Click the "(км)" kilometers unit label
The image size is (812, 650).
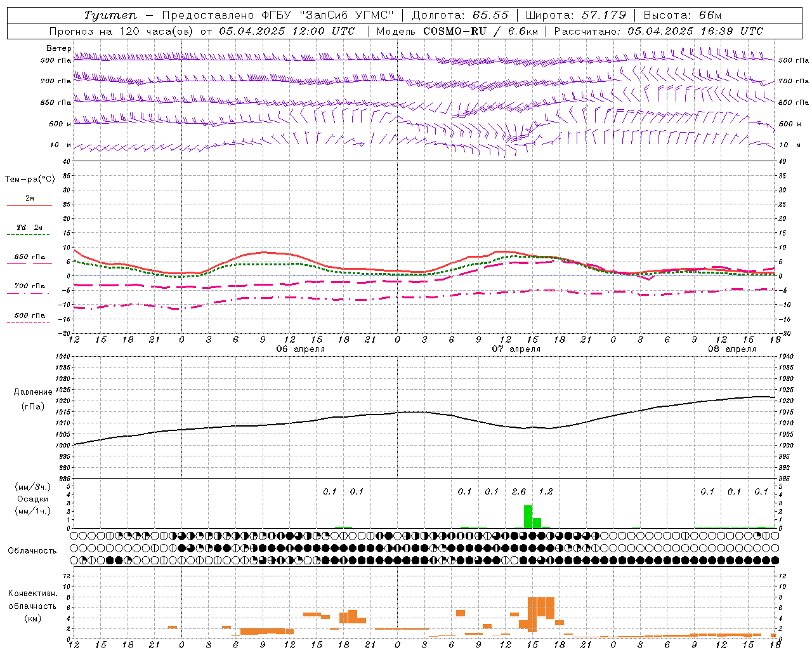[x=33, y=618]
